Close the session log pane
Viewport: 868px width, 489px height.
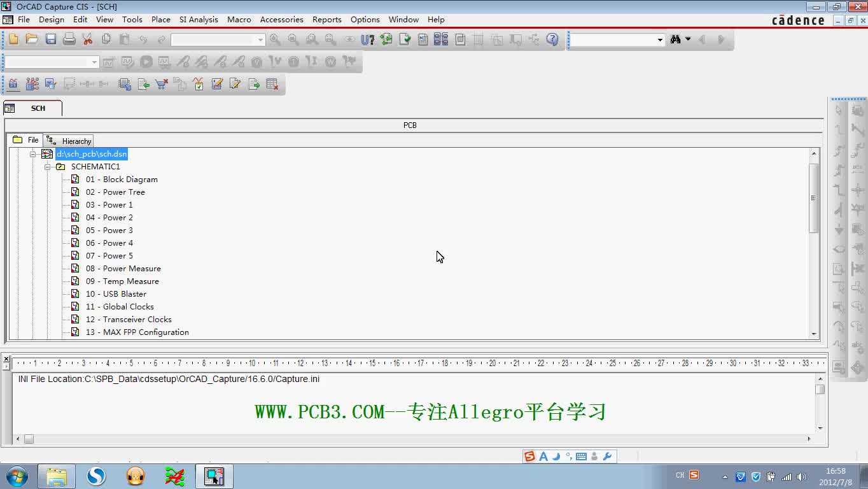pos(6,359)
